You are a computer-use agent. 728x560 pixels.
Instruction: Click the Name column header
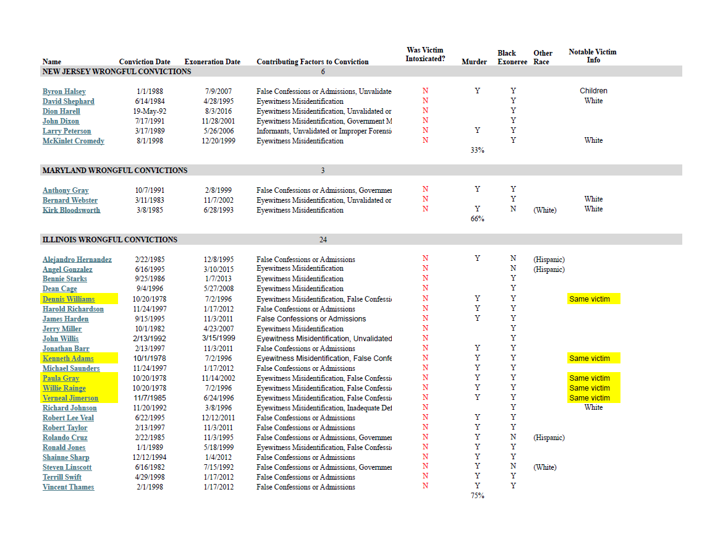pyautogui.click(x=51, y=62)
